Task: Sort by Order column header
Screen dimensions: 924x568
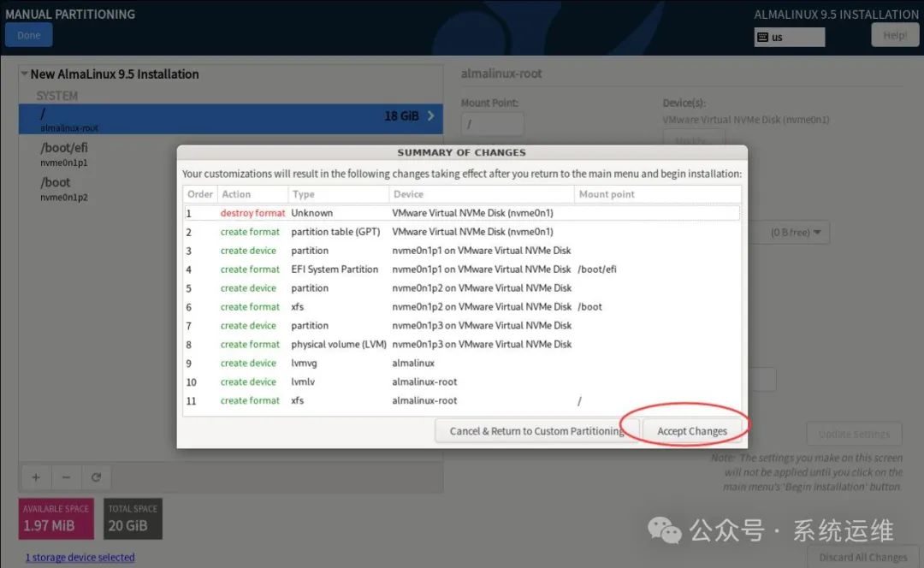Action: coord(199,194)
